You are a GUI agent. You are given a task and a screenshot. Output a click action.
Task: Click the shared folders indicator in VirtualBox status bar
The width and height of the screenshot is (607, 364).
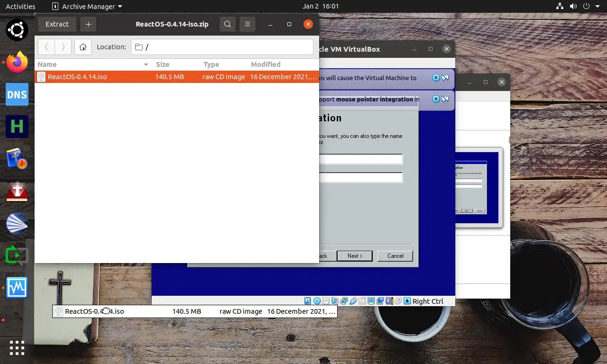[x=362, y=301]
